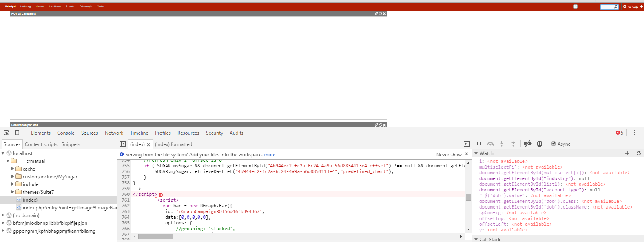Close the ROI da Campanha dashlet

click(x=384, y=13)
